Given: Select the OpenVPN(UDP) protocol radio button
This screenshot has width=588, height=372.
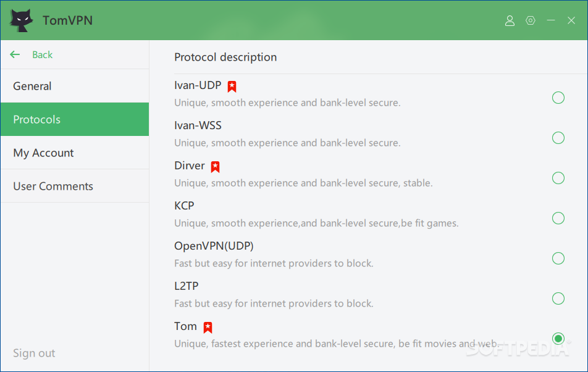Looking at the screenshot, I should click(x=558, y=258).
